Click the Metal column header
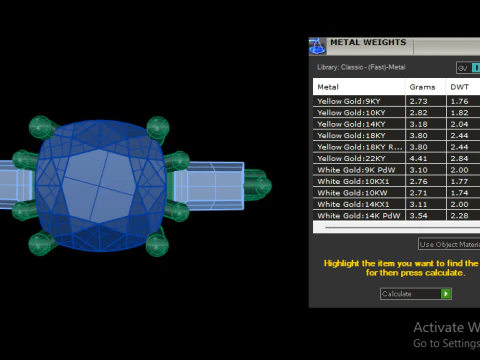The height and width of the screenshot is (360, 480). [x=359, y=87]
